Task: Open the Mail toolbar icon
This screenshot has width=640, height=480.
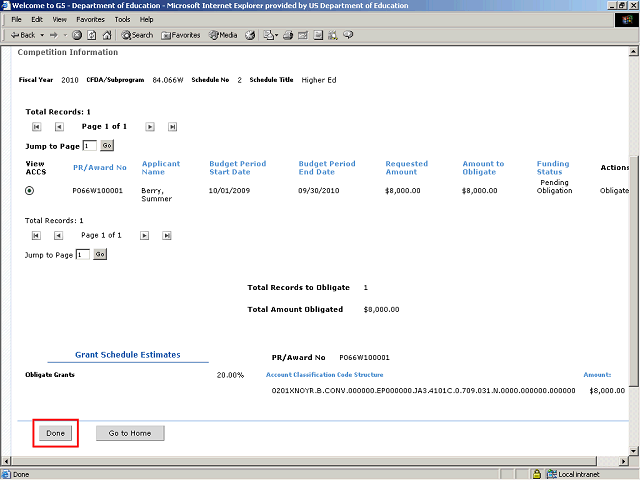Action: (270, 35)
